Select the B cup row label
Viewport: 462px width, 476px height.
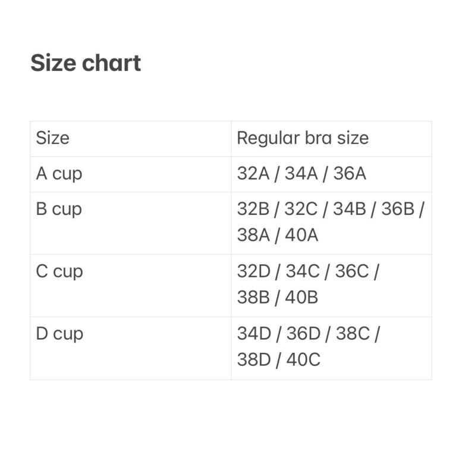point(59,209)
